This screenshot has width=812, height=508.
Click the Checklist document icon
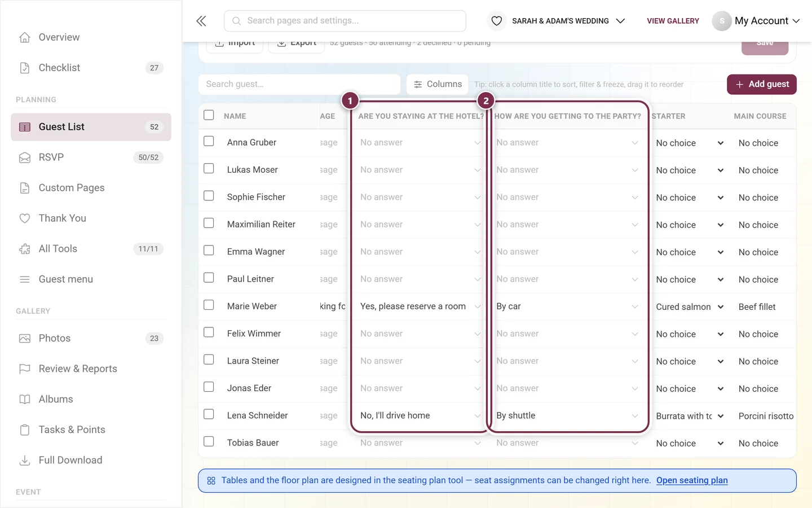click(x=25, y=68)
